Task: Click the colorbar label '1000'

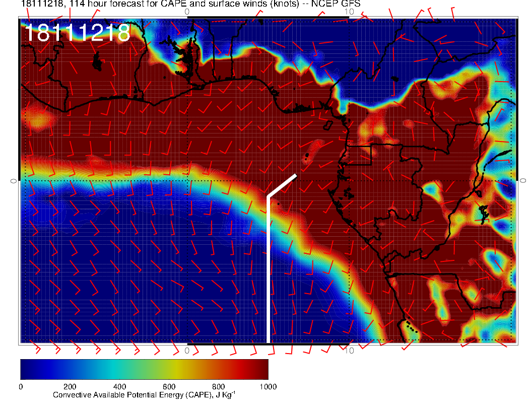Action: (268, 387)
